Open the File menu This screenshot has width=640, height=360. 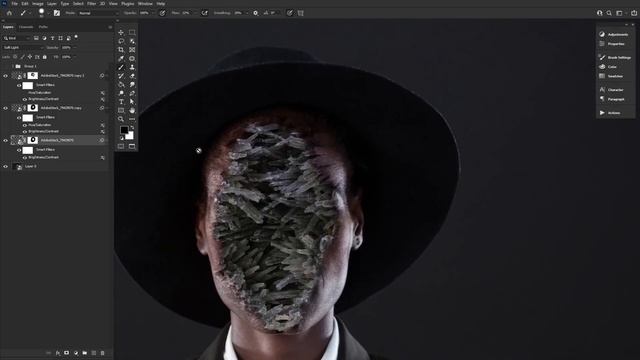(x=14, y=4)
